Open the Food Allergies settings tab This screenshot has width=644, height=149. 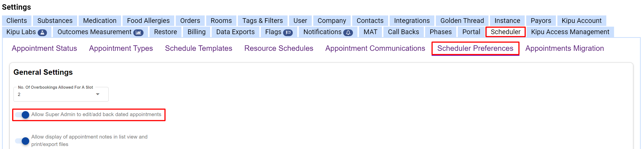[x=148, y=21]
